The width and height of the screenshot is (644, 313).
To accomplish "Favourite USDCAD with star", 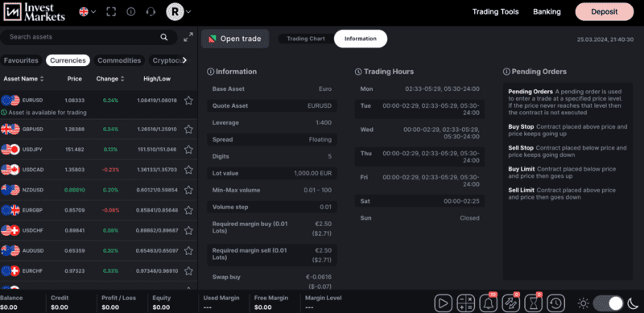I will coord(188,169).
